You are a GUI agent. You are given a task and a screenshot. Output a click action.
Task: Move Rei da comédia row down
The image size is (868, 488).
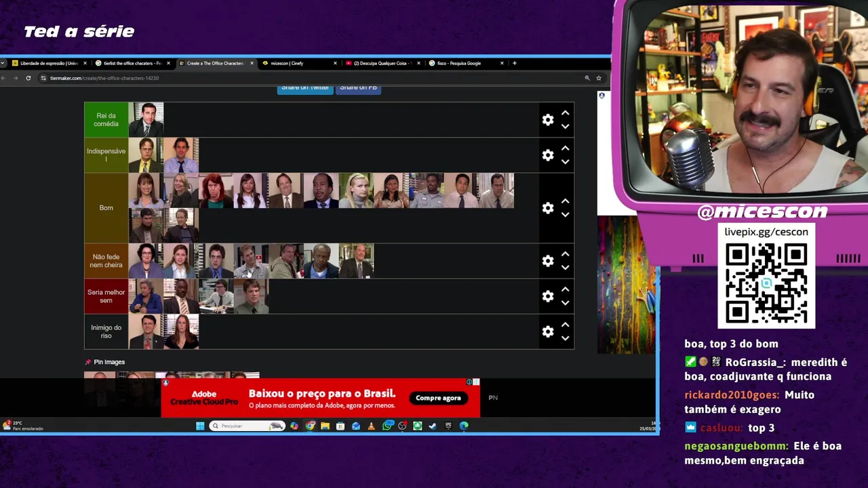[565, 126]
